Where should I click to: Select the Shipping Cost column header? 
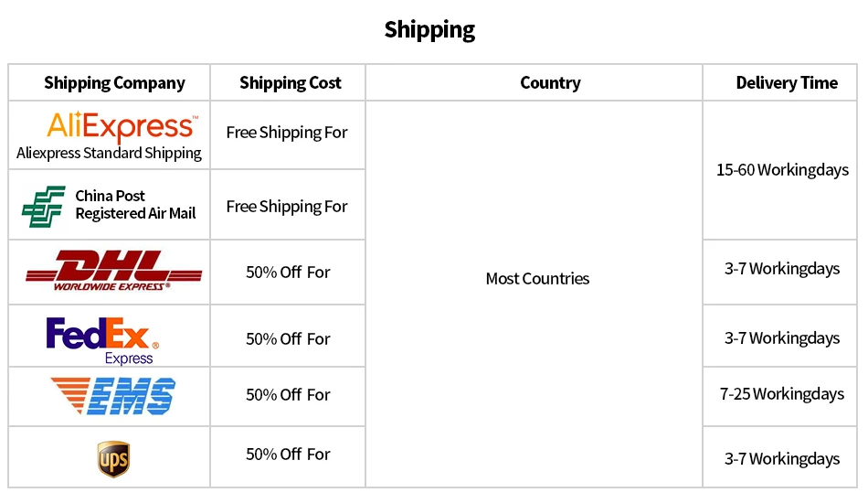(x=290, y=83)
